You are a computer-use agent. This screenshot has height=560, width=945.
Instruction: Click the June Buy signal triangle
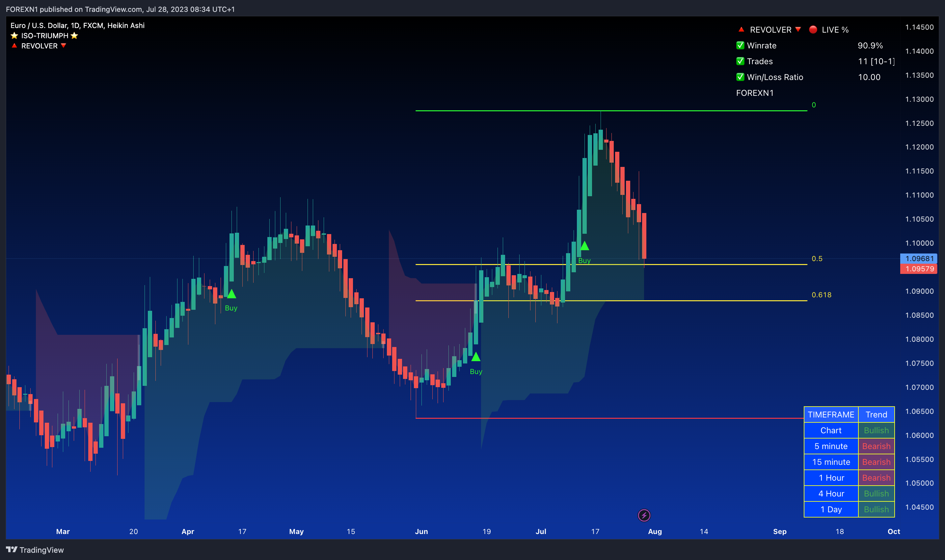(476, 357)
